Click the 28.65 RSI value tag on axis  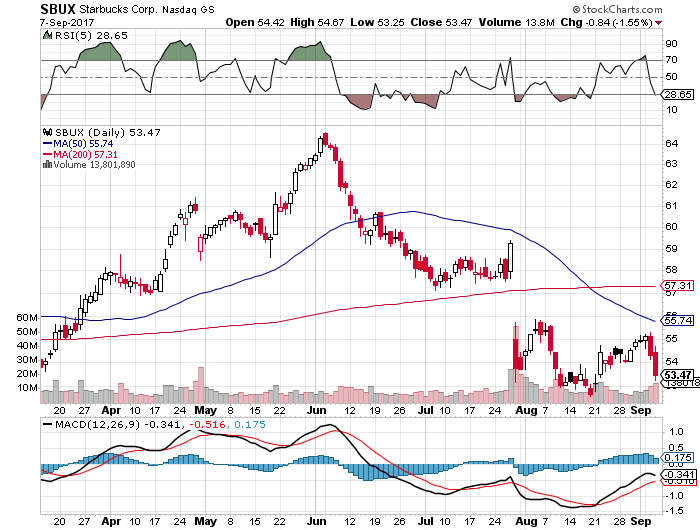point(677,94)
